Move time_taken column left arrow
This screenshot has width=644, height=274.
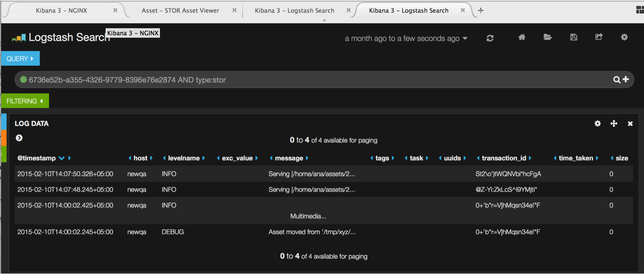555,158
